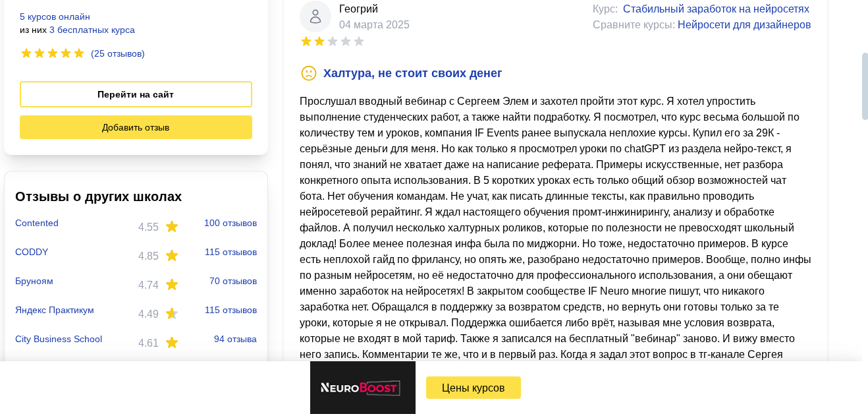Open the Яндекс Практикум school link
Image resolution: width=868 pixels, height=414 pixels.
tap(55, 310)
